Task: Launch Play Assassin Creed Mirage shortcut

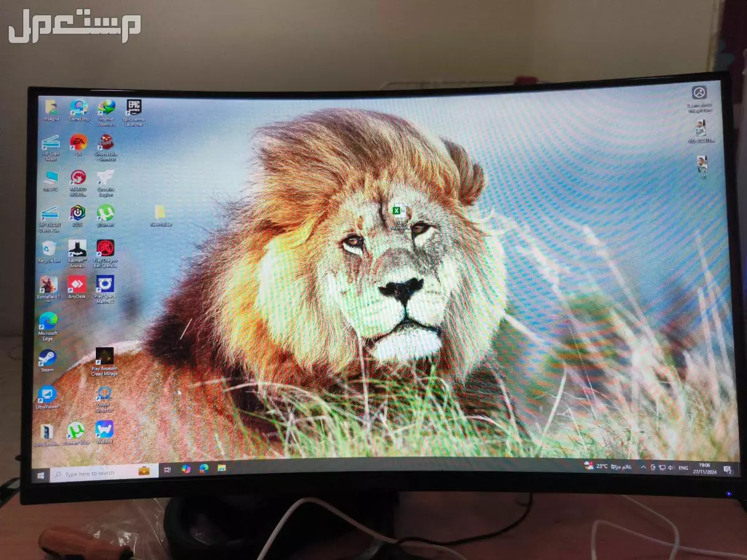Action: click(105, 362)
